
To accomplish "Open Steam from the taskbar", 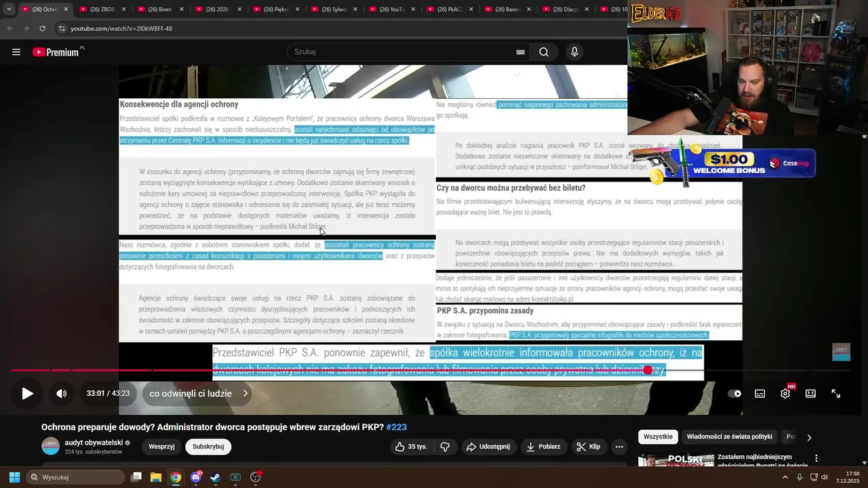I will [x=215, y=477].
